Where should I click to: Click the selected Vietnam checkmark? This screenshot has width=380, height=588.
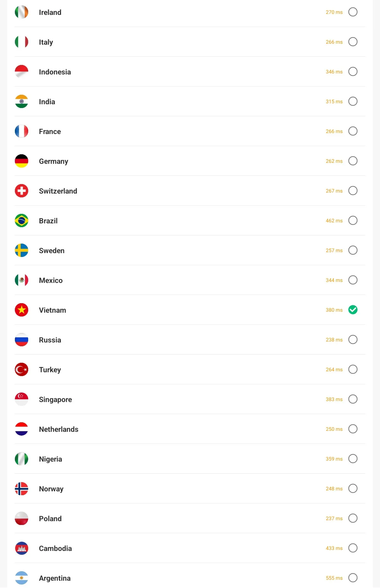(353, 310)
